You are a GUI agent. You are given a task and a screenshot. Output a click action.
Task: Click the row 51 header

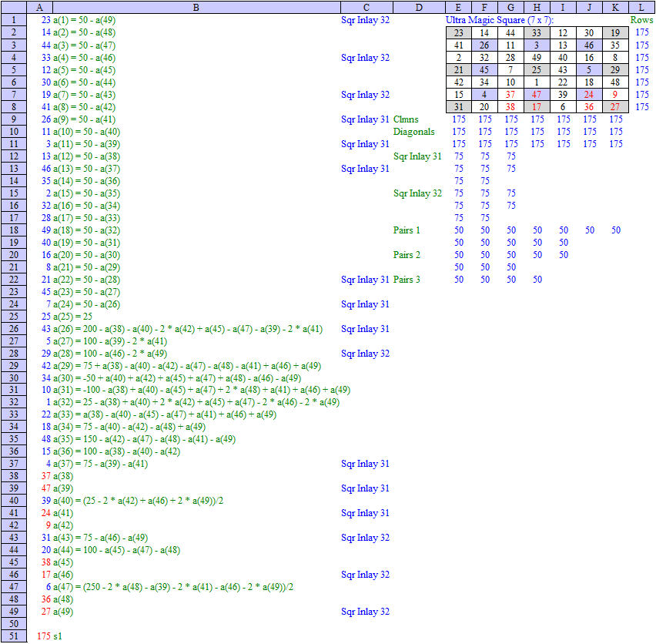(14, 636)
